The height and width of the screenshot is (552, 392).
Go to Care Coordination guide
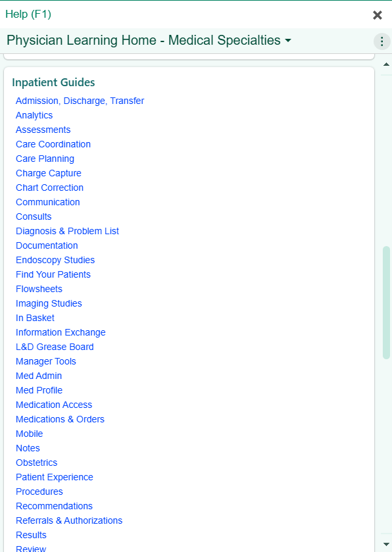53,144
